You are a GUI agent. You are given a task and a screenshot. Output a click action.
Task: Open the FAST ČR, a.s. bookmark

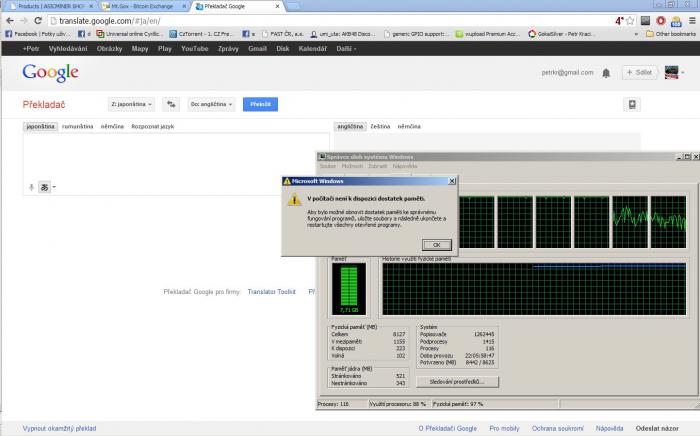(x=283, y=33)
